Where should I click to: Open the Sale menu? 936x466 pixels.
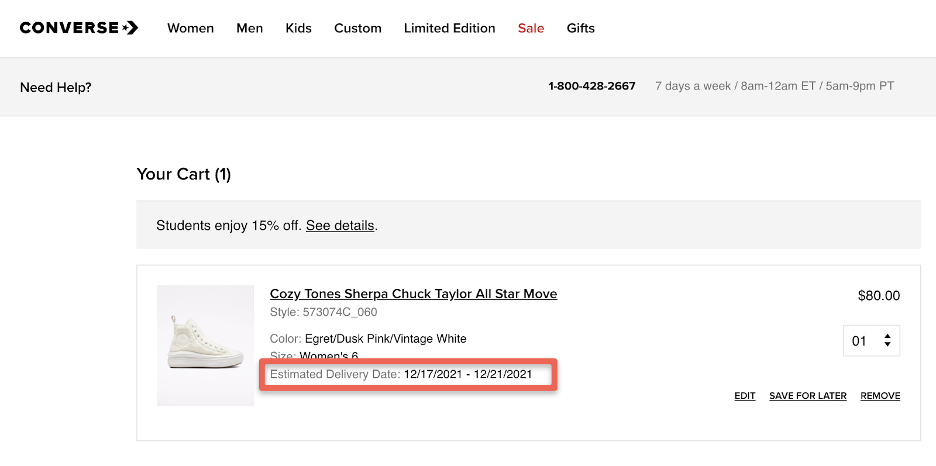pos(531,28)
